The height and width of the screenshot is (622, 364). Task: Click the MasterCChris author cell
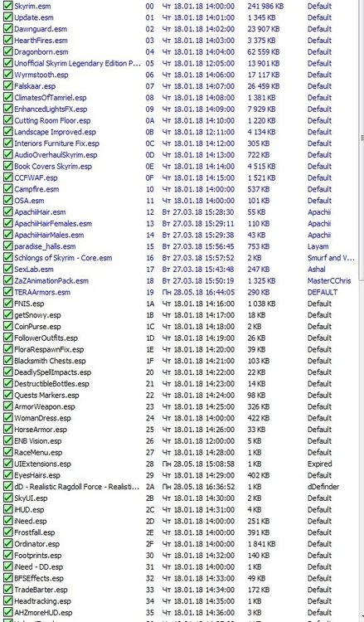pyautogui.click(x=329, y=281)
